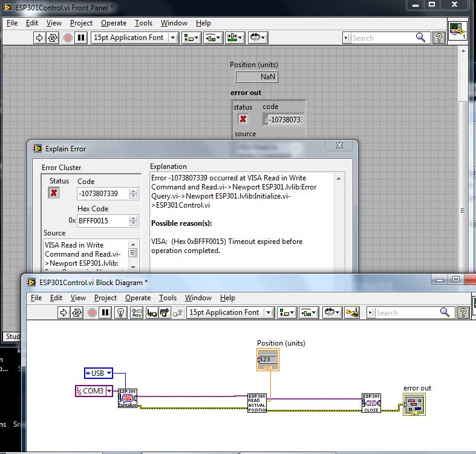The image size is (476, 454).
Task: Open Help menu in Block Diagram
Action: tap(227, 298)
